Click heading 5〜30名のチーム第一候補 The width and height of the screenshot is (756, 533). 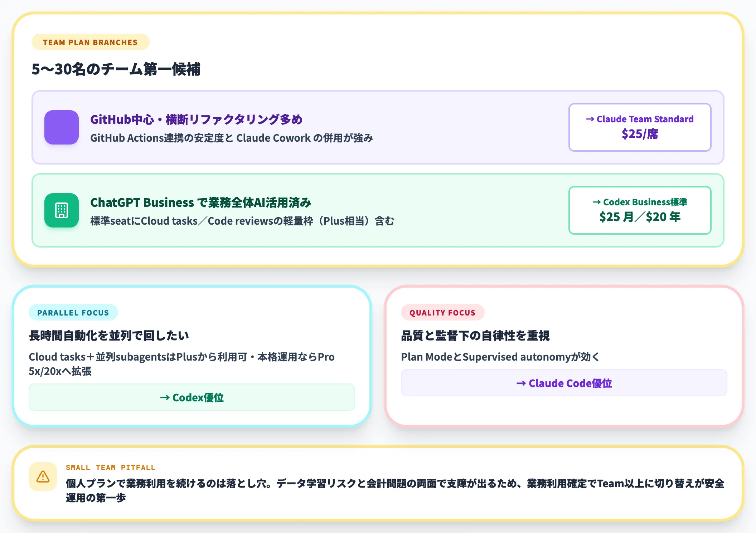(x=116, y=69)
